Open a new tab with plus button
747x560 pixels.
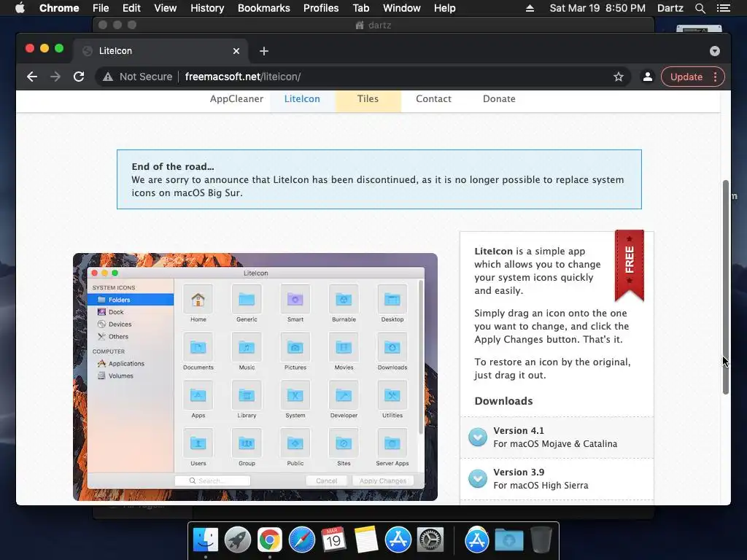[x=264, y=51]
